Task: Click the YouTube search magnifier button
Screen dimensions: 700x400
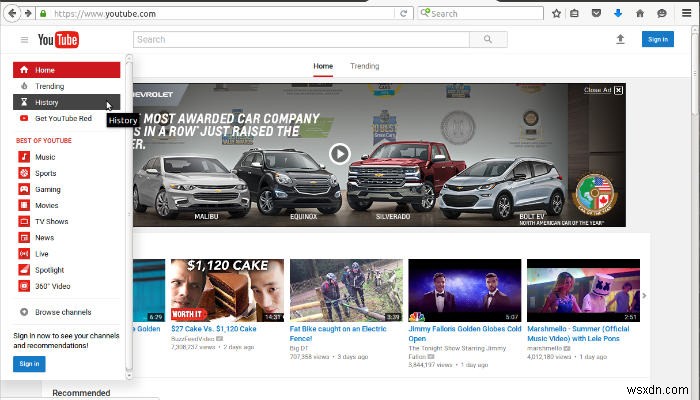Action: [x=488, y=39]
